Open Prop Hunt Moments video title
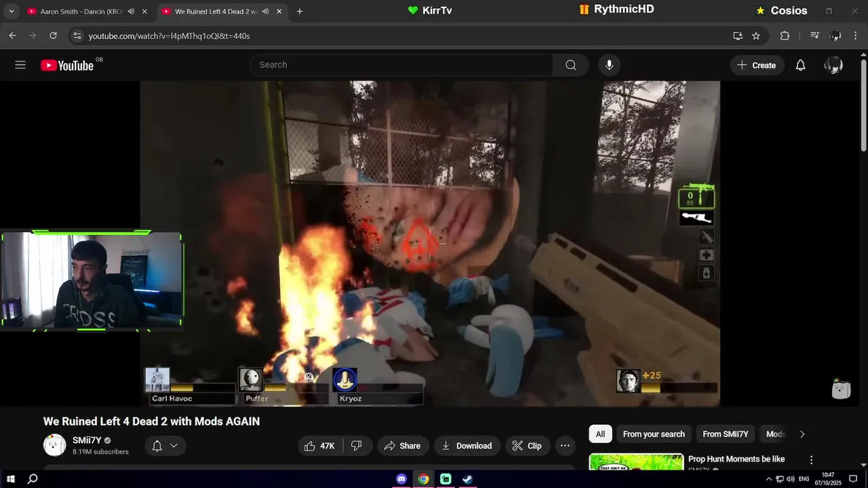Viewport: 868px width, 488px height. (x=736, y=459)
